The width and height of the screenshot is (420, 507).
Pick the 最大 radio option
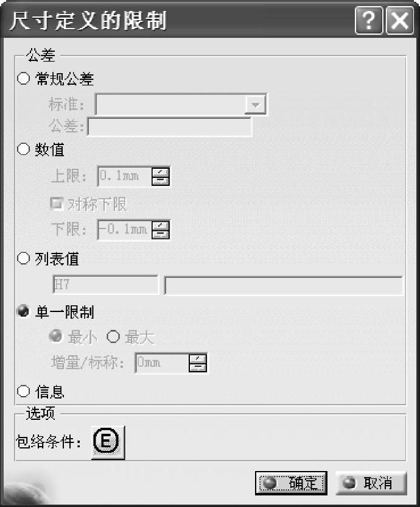tap(113, 337)
